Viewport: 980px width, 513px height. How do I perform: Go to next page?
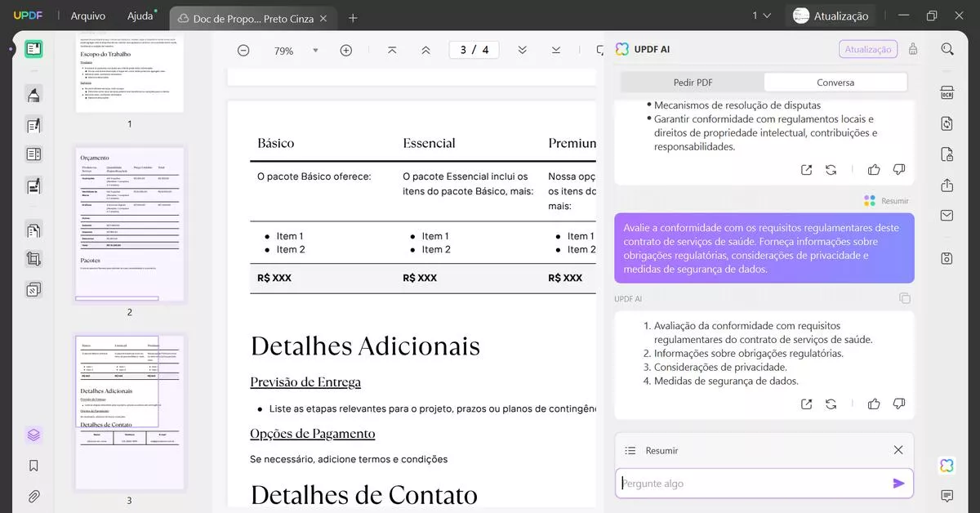523,51
